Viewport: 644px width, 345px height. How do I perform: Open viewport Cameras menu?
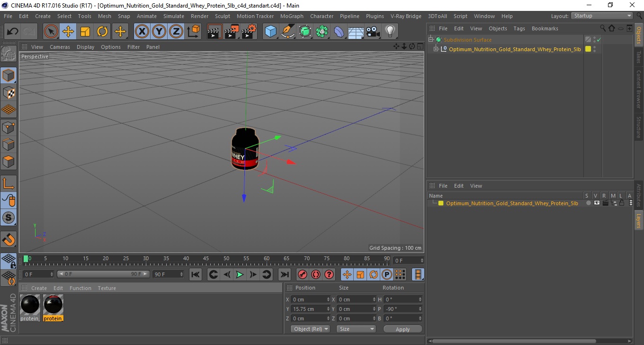click(x=60, y=47)
